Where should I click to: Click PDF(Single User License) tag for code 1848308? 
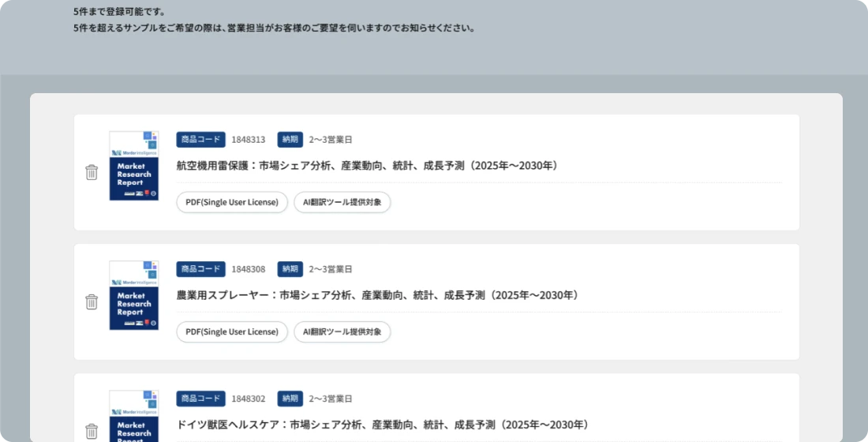click(x=232, y=331)
